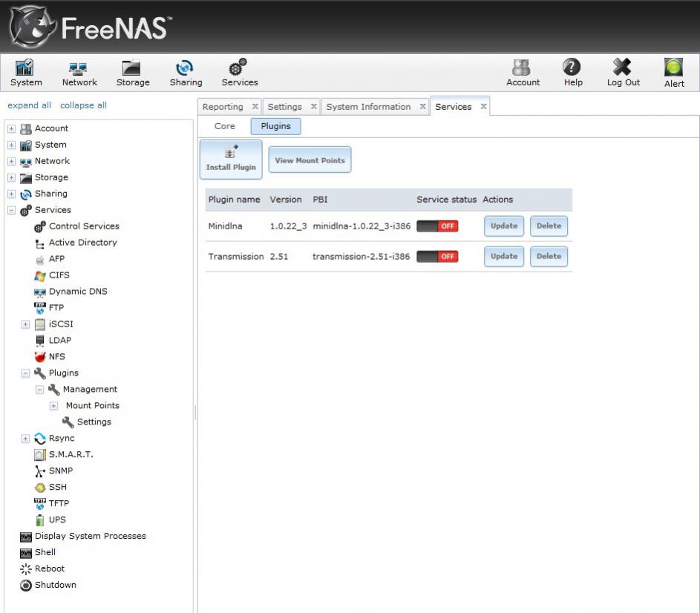
Task: Update the Transmission plugin
Action: click(x=504, y=256)
